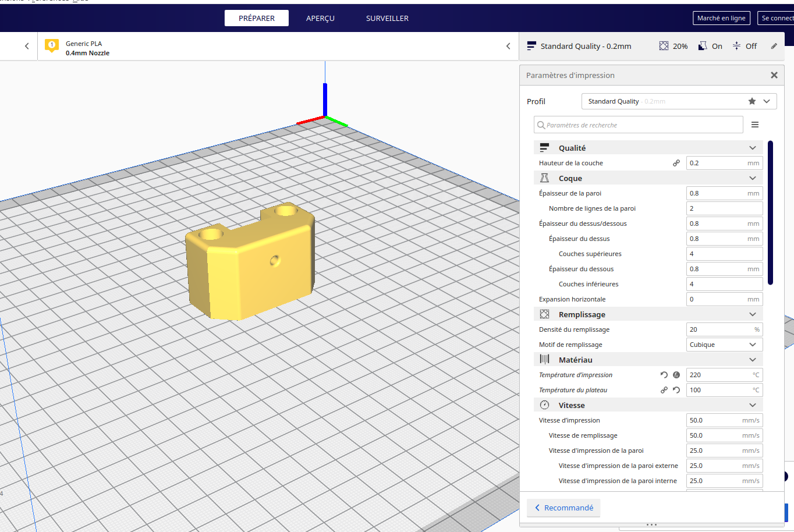794x532 pixels.
Task: Collapse the Remplissage section
Action: click(753, 314)
